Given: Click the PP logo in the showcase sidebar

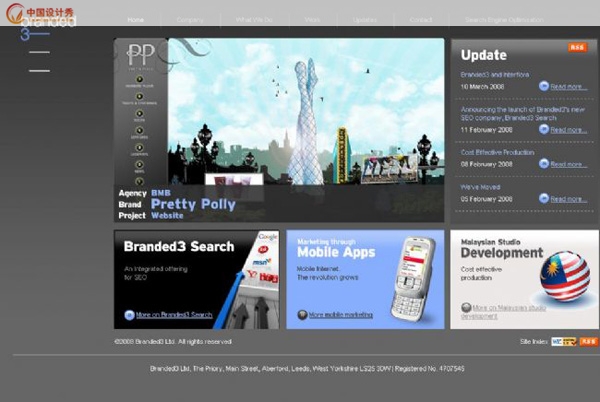Looking at the screenshot, I should coord(140,56).
